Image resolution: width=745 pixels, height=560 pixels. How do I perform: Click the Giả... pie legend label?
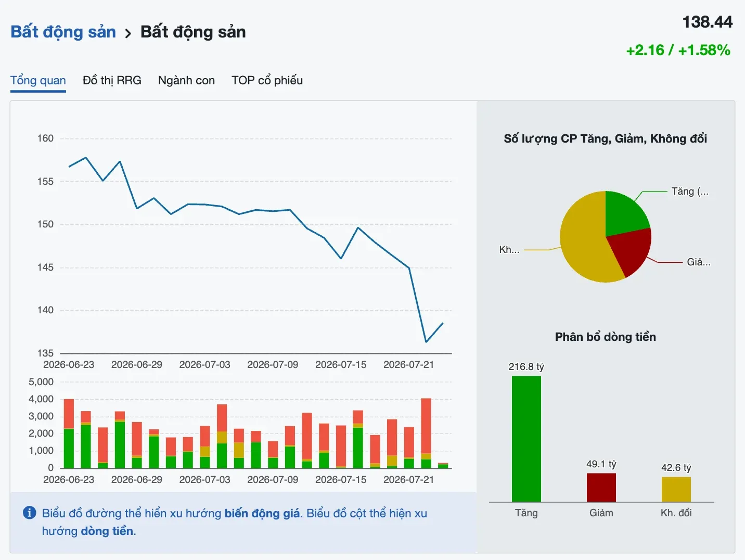(x=699, y=262)
